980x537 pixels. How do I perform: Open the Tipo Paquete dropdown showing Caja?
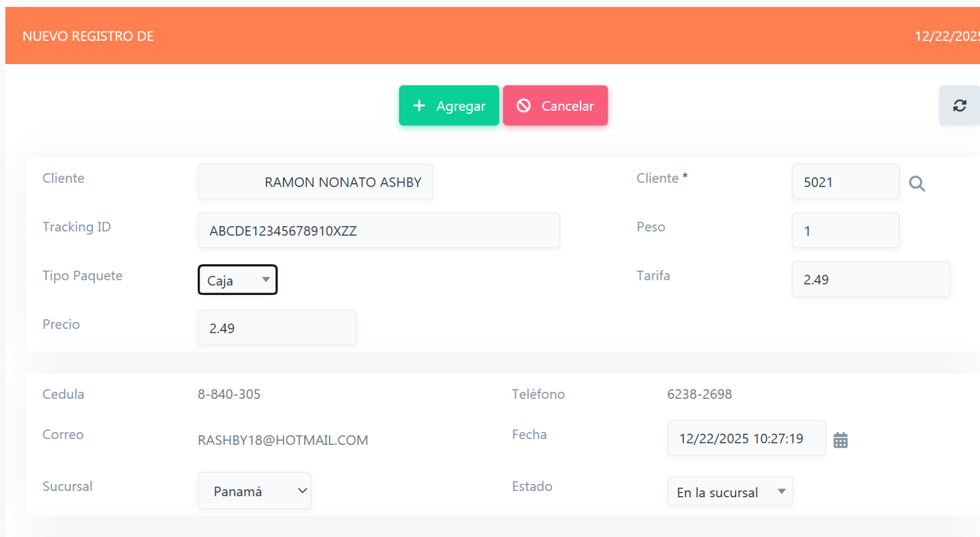pos(237,280)
